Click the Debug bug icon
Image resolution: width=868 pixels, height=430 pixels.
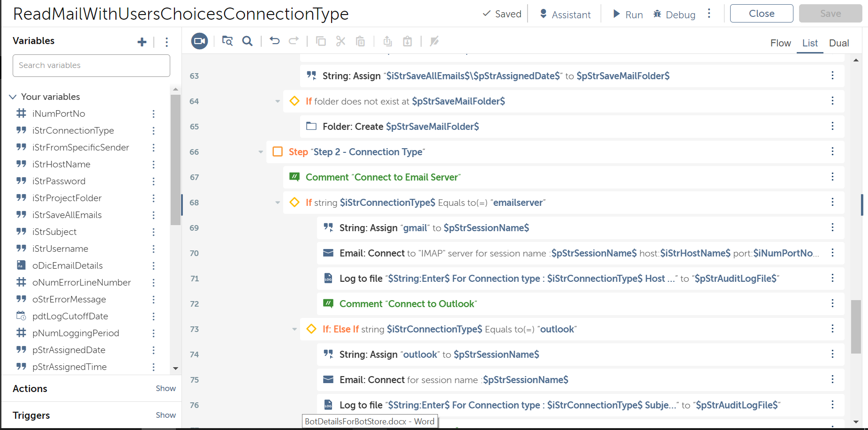(x=657, y=15)
